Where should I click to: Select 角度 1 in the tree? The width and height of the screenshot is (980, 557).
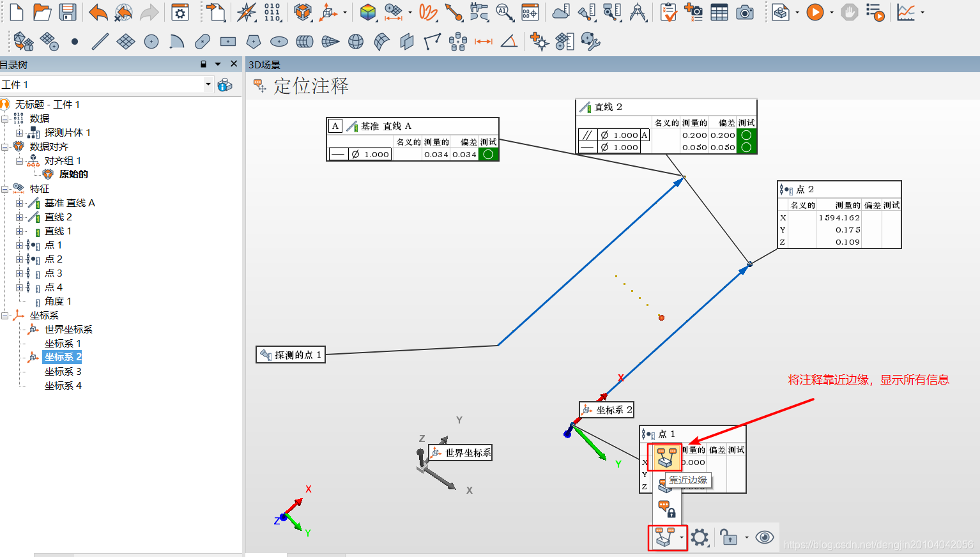coord(58,301)
